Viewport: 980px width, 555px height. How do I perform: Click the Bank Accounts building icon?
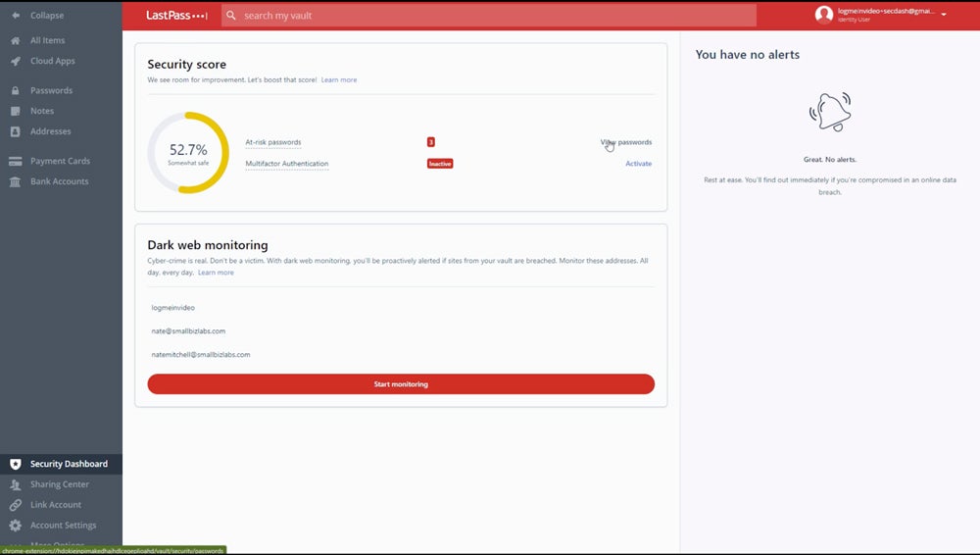(15, 181)
